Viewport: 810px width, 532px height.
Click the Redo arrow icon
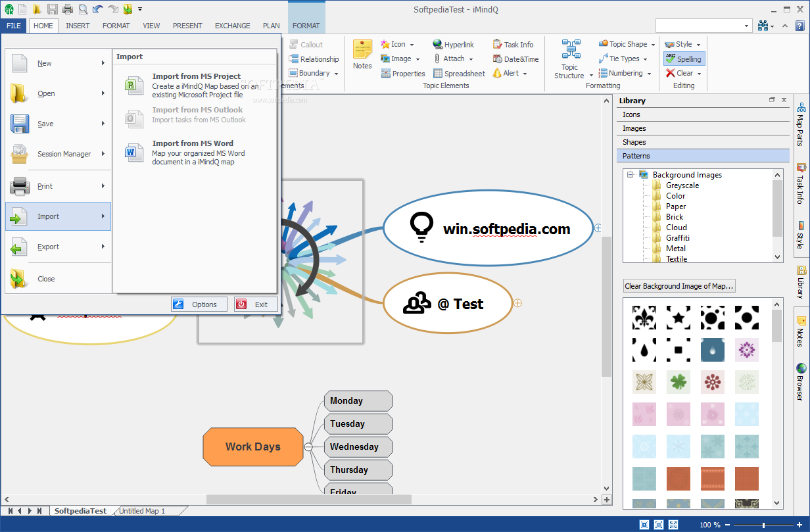pyautogui.click(x=113, y=9)
